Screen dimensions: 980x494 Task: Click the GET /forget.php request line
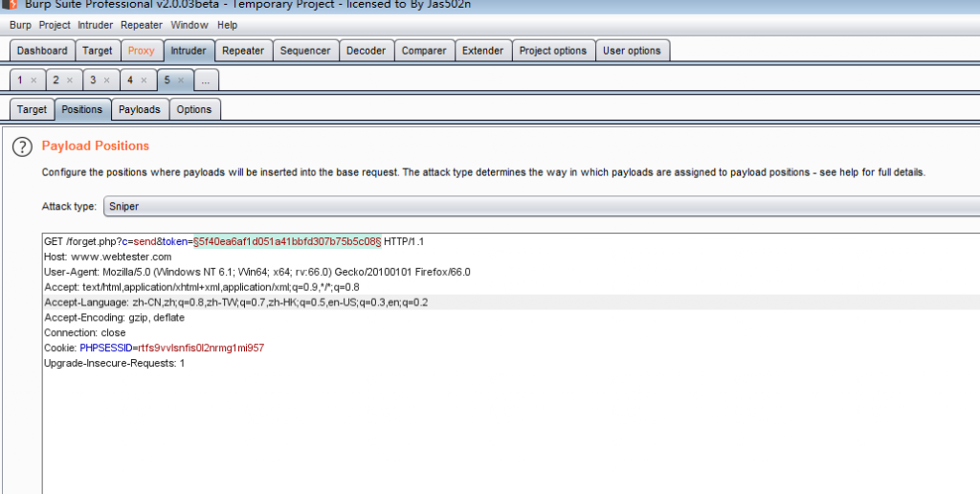point(234,242)
